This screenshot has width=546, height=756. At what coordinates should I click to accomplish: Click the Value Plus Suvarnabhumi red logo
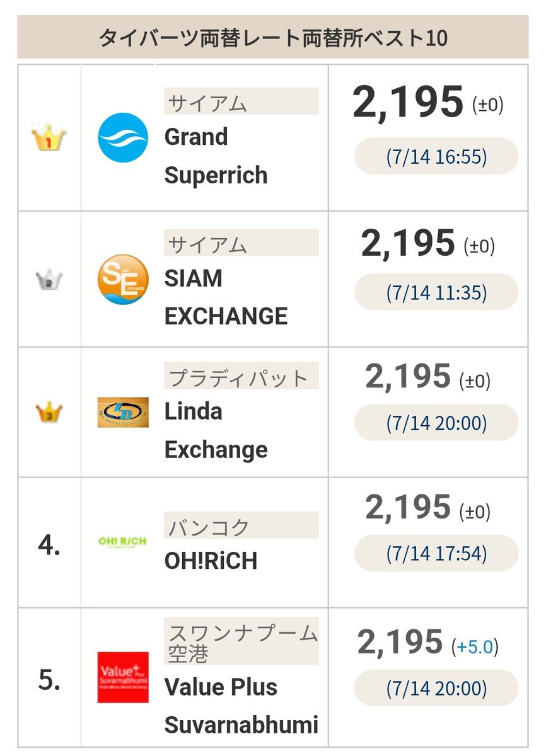click(124, 677)
